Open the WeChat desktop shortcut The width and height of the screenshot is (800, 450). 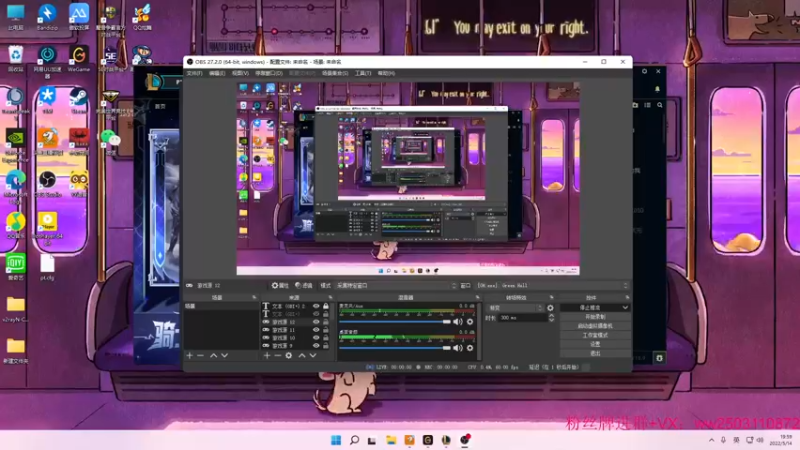(110, 140)
